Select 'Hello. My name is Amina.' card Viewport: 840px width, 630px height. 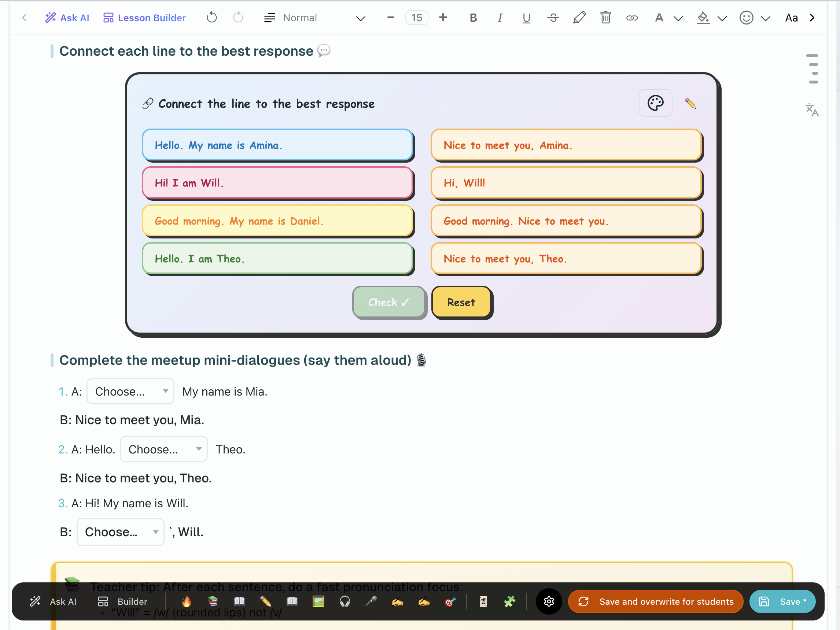tap(277, 145)
